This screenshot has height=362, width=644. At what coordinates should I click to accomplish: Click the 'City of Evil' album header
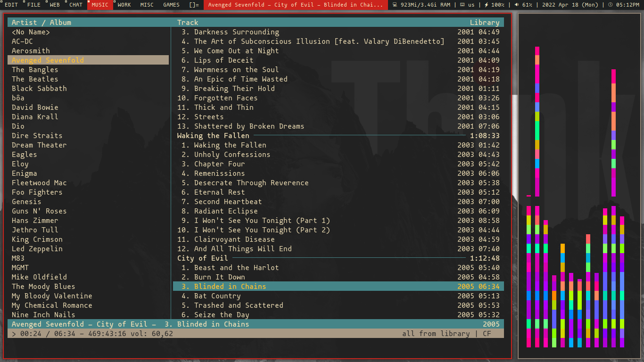[x=338, y=258]
